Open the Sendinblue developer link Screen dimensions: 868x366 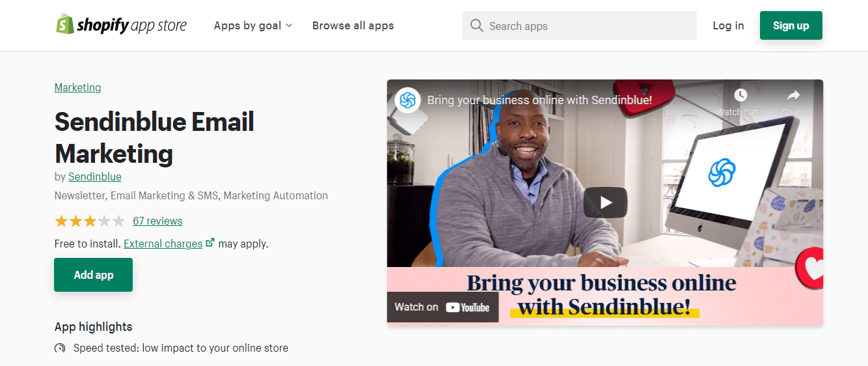click(94, 176)
